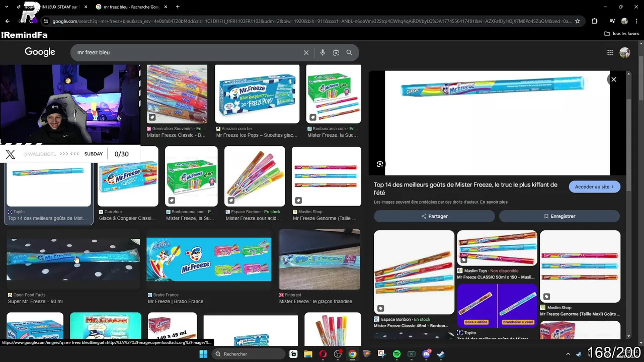Image resolution: width=644 pixels, height=362 pixels.
Task: Open Carrefour 'Glace à Congeler' image
Action: (x=128, y=176)
